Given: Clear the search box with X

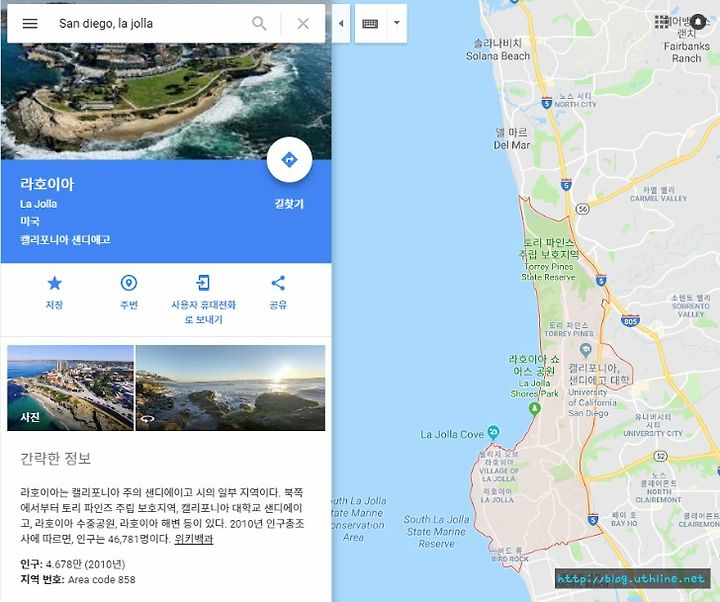Looking at the screenshot, I should pos(303,23).
